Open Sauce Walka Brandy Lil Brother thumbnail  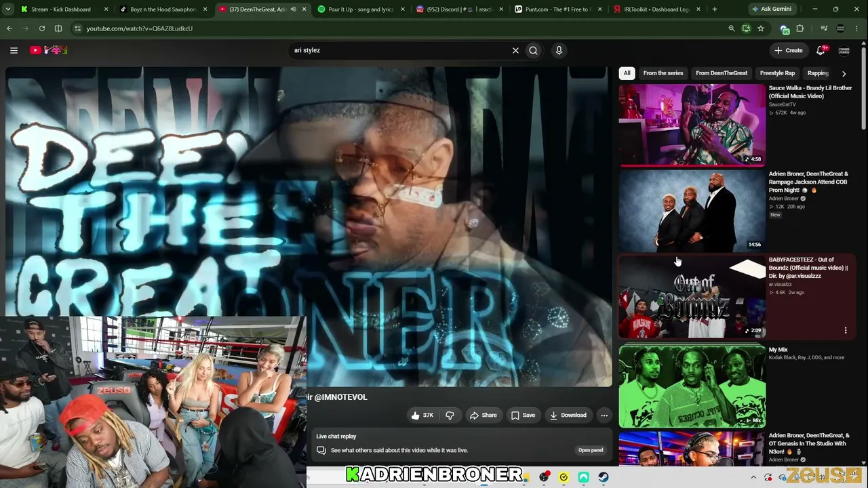tap(692, 125)
